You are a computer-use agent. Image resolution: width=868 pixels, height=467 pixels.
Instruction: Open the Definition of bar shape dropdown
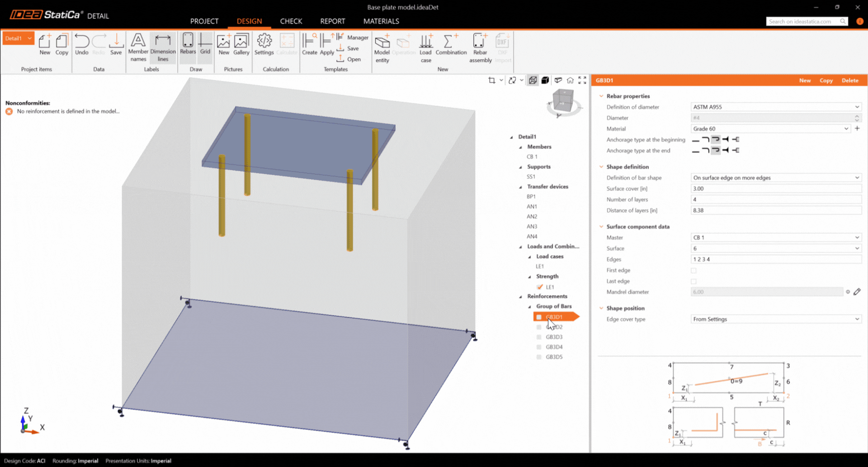776,178
